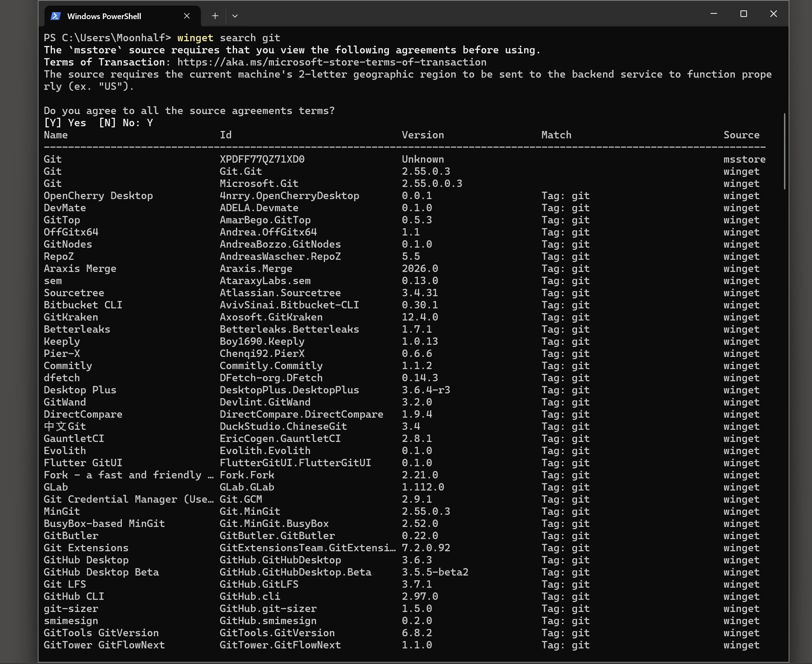Click 'Commitly.Commitly' package ID

tap(271, 366)
